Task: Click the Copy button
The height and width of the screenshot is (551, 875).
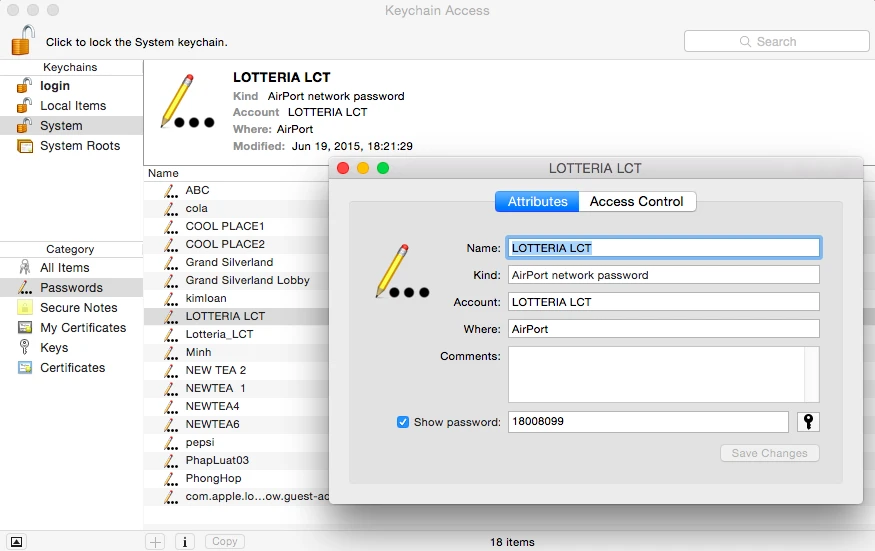Action: click(x=225, y=541)
